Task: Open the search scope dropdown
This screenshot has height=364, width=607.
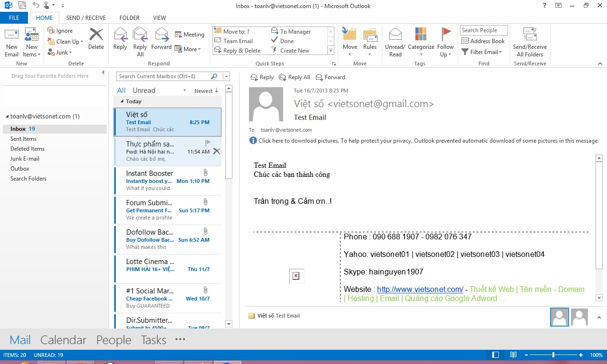Action: (226, 76)
